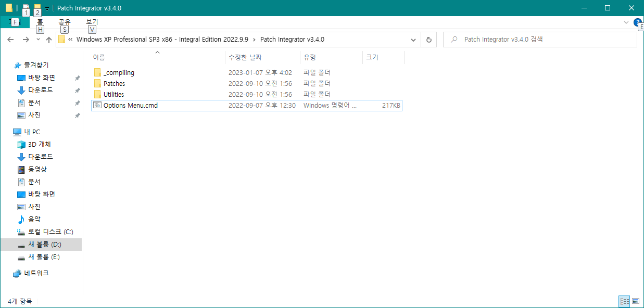Image resolution: width=644 pixels, height=308 pixels.
Task: Select 내 PC in the navigation pane
Action: click(x=32, y=132)
